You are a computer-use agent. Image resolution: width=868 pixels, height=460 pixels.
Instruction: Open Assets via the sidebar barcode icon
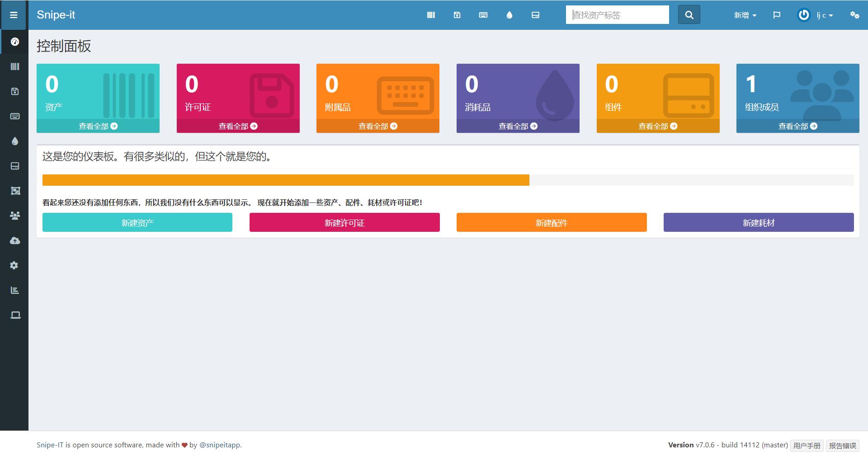click(15, 66)
